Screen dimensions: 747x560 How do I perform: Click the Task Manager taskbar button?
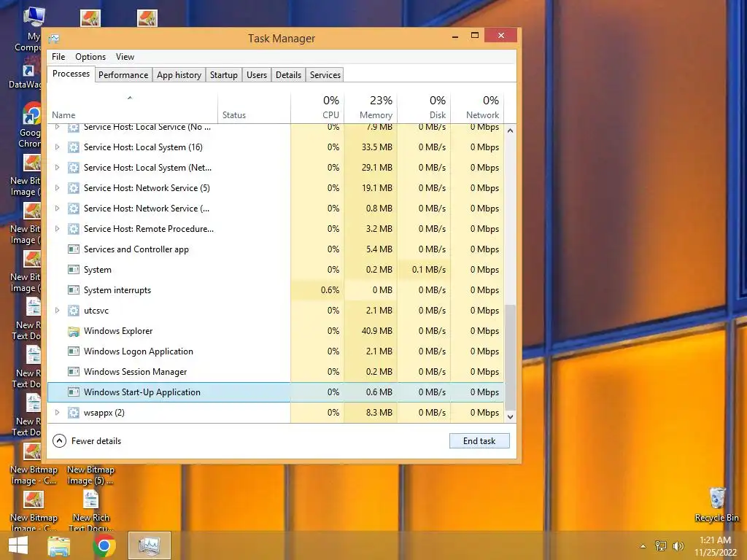pyautogui.click(x=149, y=545)
